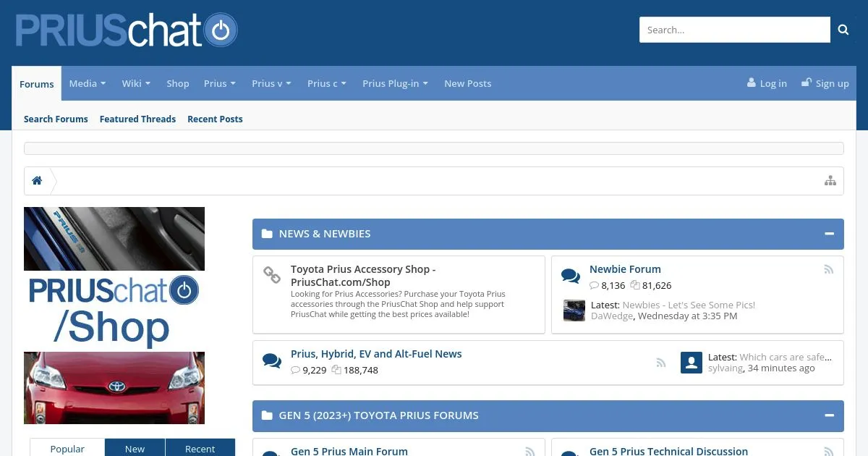
Task: Open Featured Threads link
Action: (137, 119)
